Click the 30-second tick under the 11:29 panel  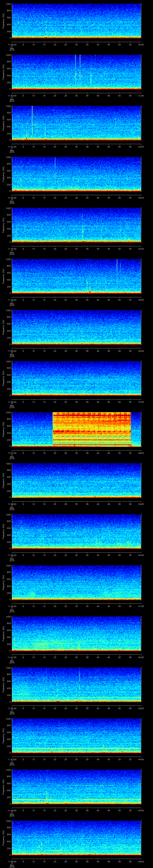point(76,44)
